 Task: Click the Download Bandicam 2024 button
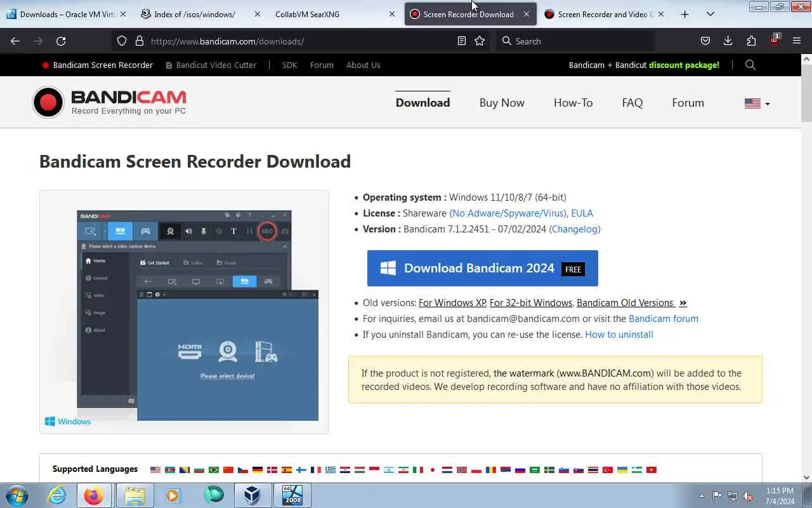(482, 268)
